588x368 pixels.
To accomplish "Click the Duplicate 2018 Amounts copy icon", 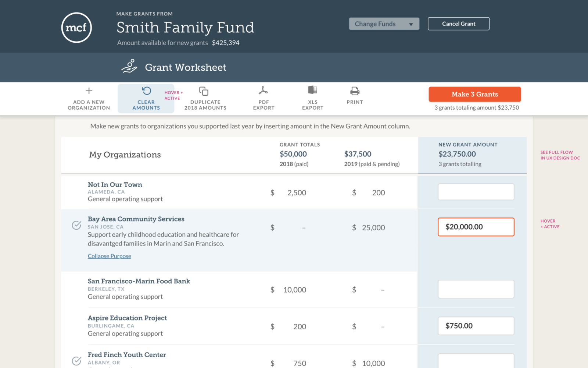I will pos(204,91).
